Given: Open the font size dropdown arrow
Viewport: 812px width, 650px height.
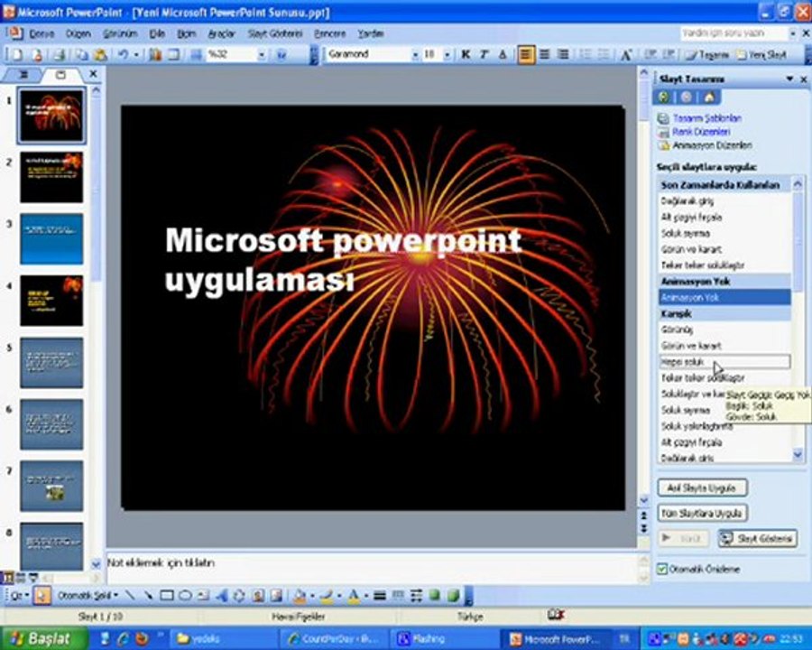Looking at the screenshot, I should click(448, 54).
